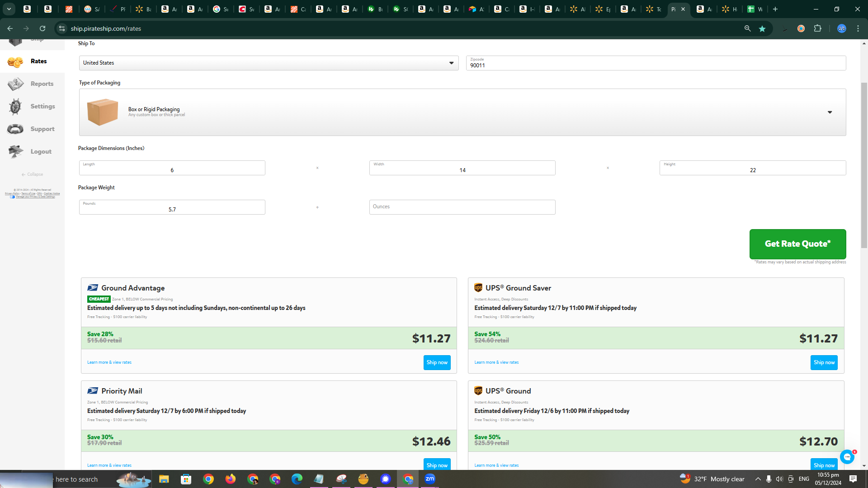Click the UPS shield logo on Ground Saver card
The height and width of the screenshot is (488, 868).
478,288
